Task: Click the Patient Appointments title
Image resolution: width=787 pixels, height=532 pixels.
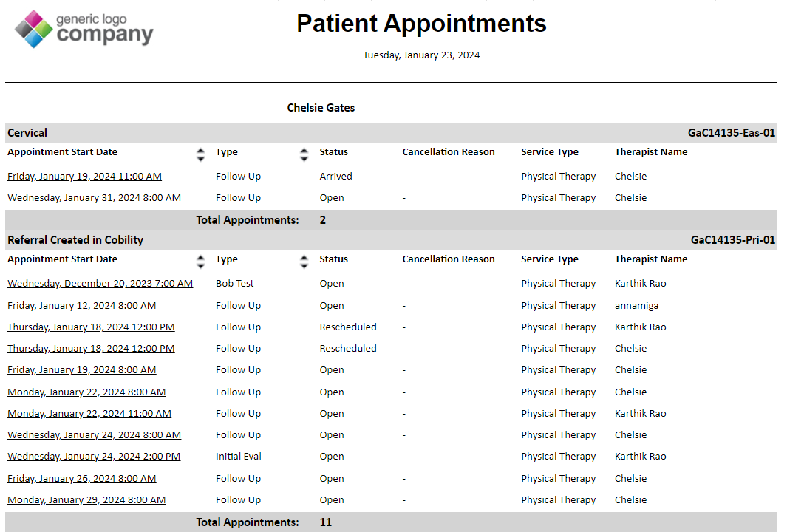Action: point(421,24)
